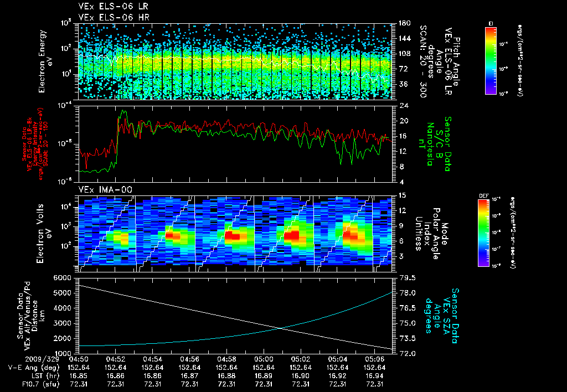
Task: Click the 04:52 time tick label
Action: (115, 360)
